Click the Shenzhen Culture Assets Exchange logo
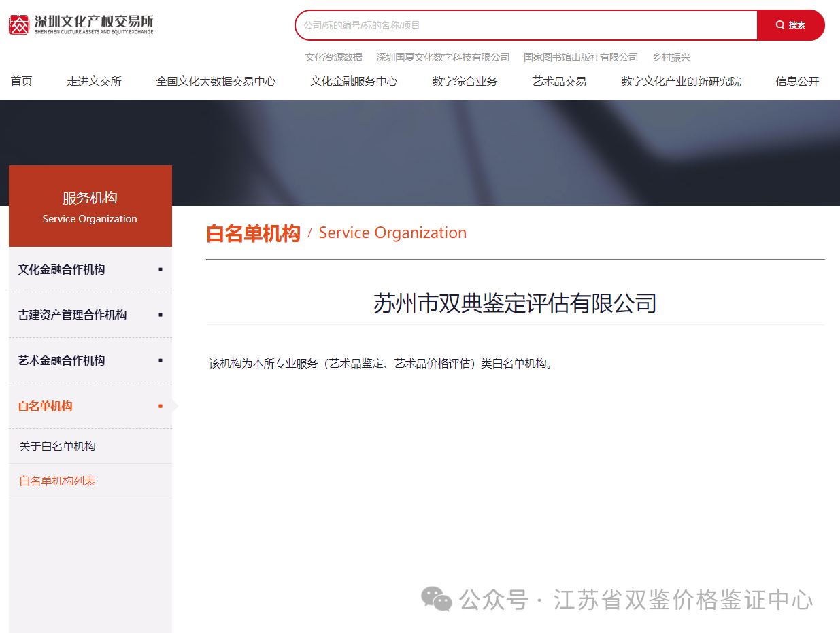840x633 pixels. point(81,25)
